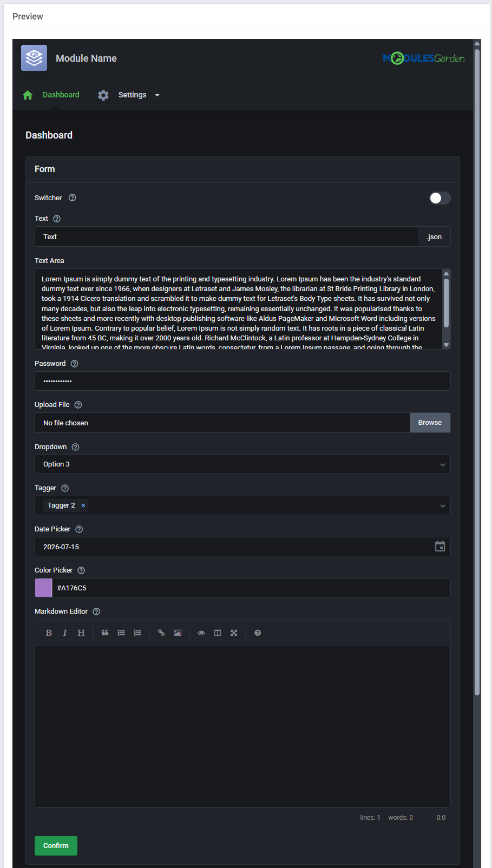Insert heading in the Markdown editor
Viewport: 492px width, 868px height.
pos(81,633)
